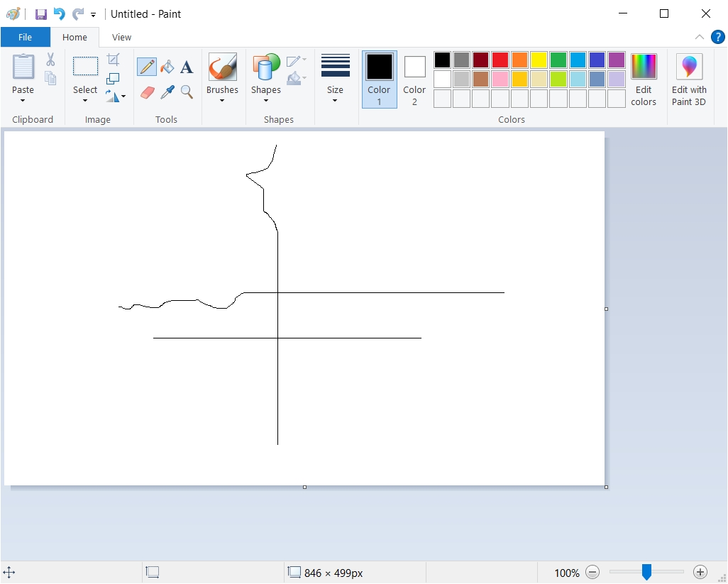Image resolution: width=728 pixels, height=584 pixels.
Task: Collapse the ribbon with the chevron
Action: coord(699,37)
